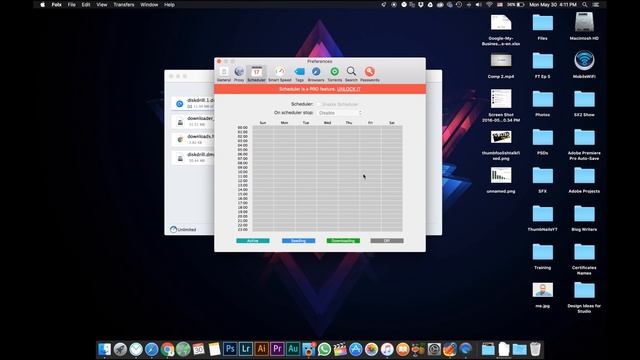The height and width of the screenshot is (360, 640).
Task: Open iTunes from the dock
Action: click(x=387, y=349)
